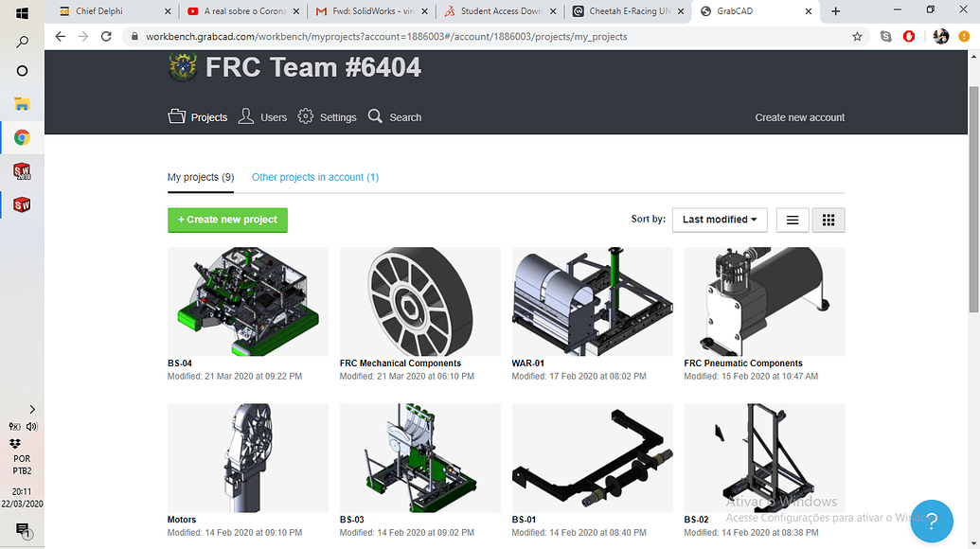Click the browser address bar URL

click(x=387, y=37)
